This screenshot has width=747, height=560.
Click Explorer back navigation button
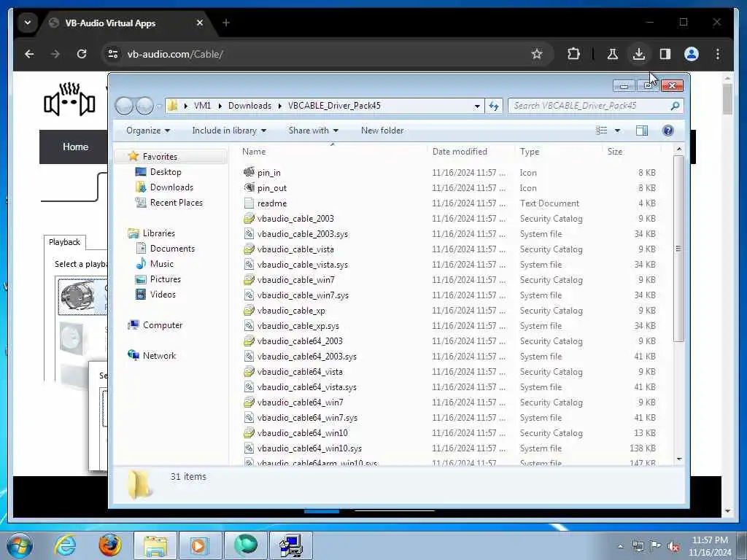(x=124, y=106)
